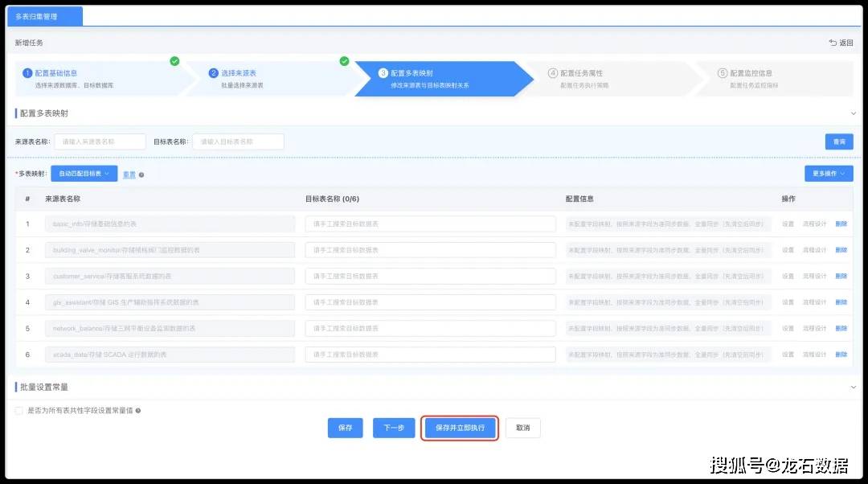Delete the basic_info row mapping
The height and width of the screenshot is (484, 868).
click(x=841, y=224)
